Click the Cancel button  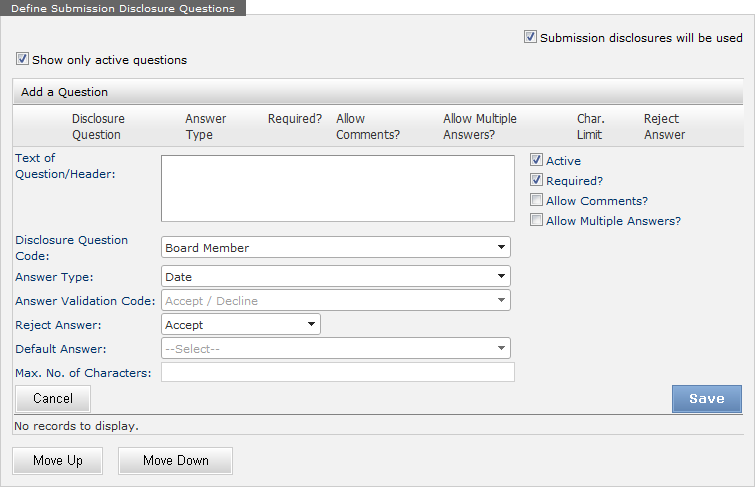coord(53,399)
